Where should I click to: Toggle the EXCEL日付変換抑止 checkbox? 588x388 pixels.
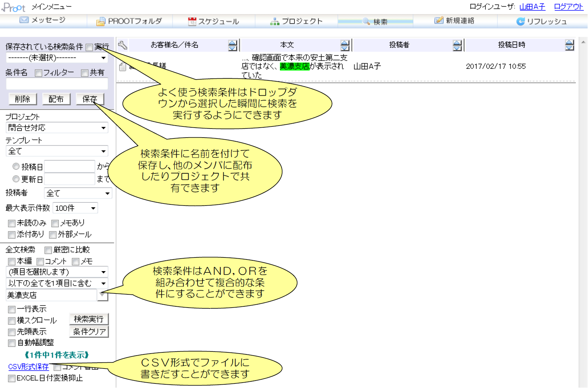[x=12, y=378]
